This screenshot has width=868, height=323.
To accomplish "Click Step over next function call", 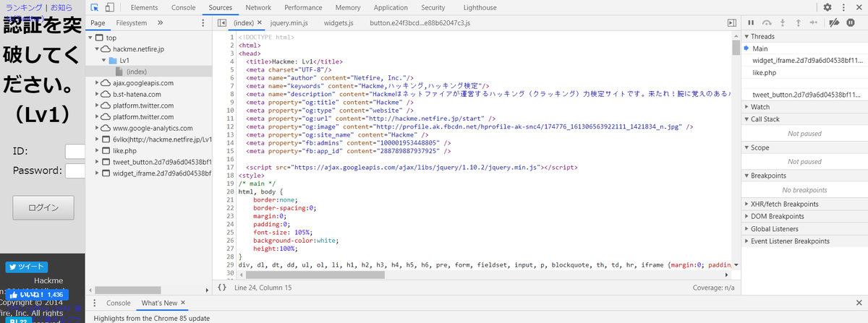I will click(767, 22).
